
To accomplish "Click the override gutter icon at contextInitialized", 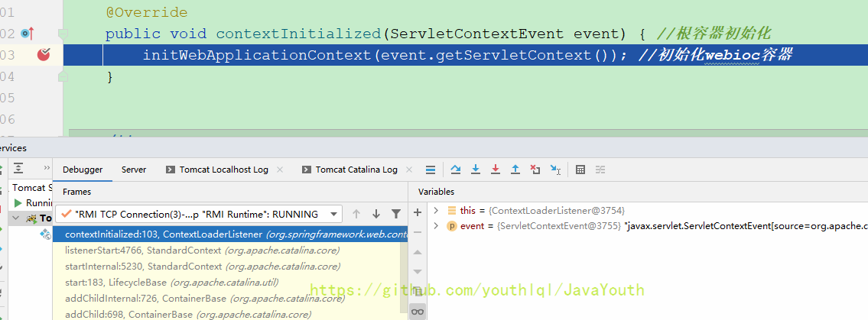I will [x=28, y=34].
